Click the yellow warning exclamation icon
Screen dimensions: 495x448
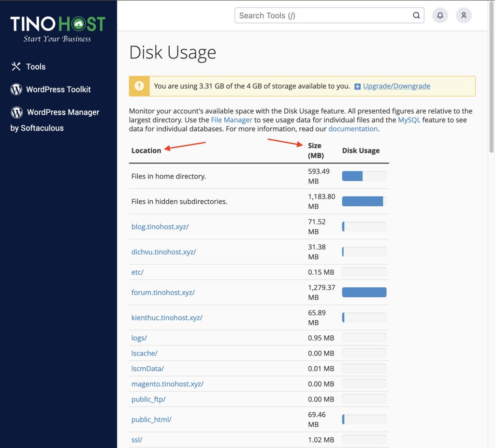click(139, 86)
